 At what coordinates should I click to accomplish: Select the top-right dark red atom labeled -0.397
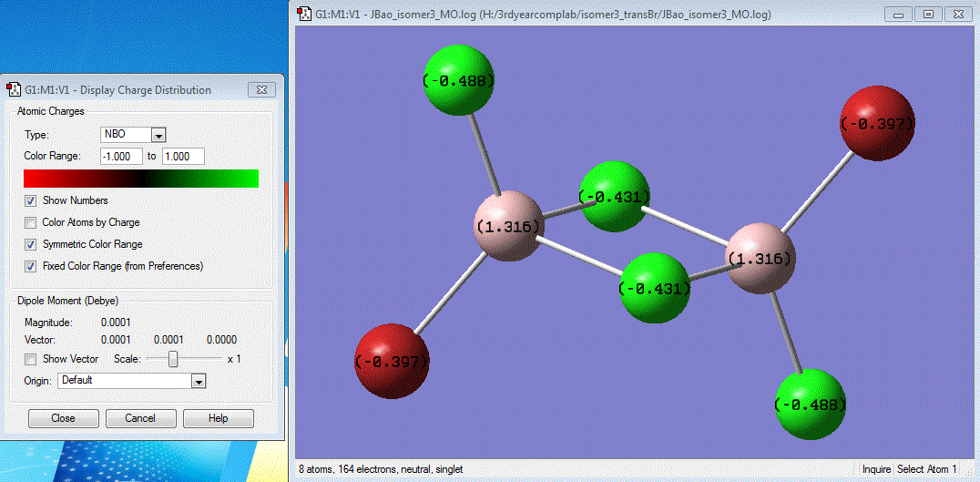pos(877,124)
